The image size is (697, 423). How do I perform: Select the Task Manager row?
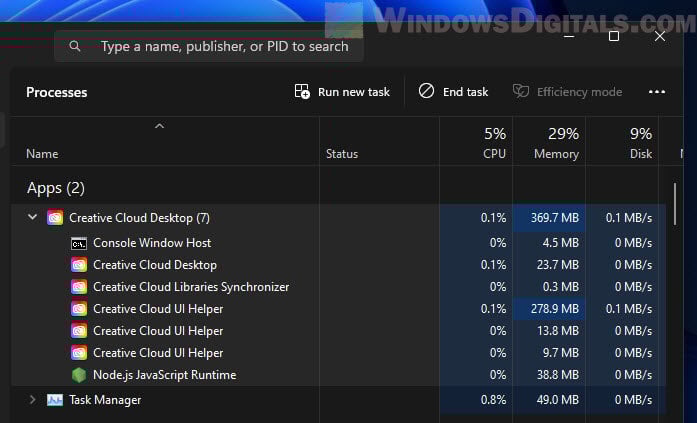tap(338, 400)
